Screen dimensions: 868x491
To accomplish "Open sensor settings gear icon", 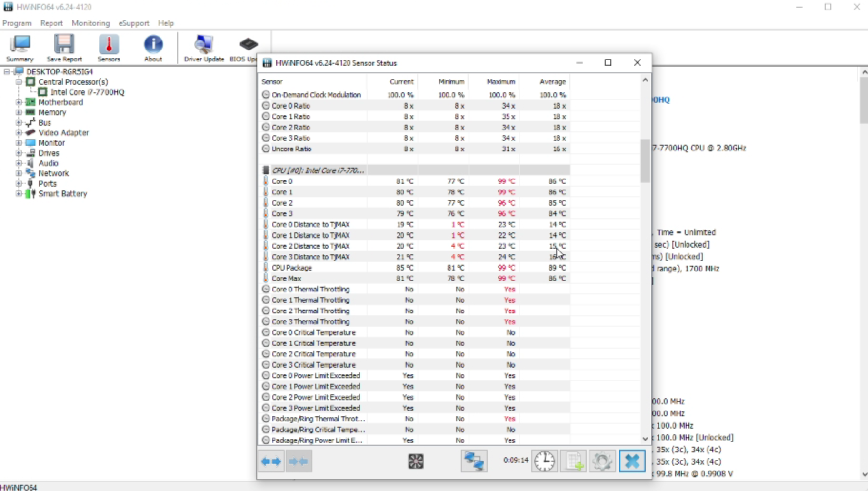I will click(x=602, y=461).
